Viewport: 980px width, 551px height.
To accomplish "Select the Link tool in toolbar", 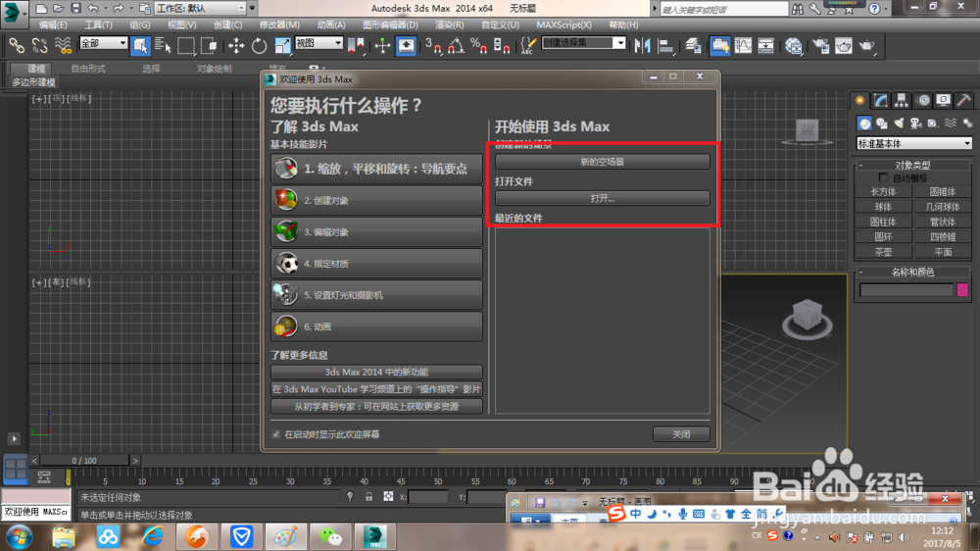I will (x=17, y=46).
